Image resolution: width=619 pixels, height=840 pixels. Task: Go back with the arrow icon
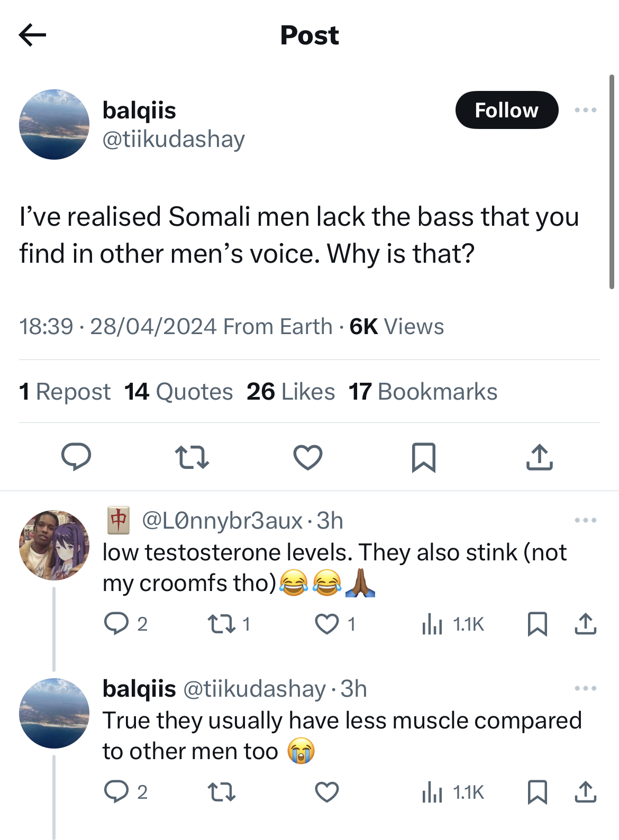(32, 35)
